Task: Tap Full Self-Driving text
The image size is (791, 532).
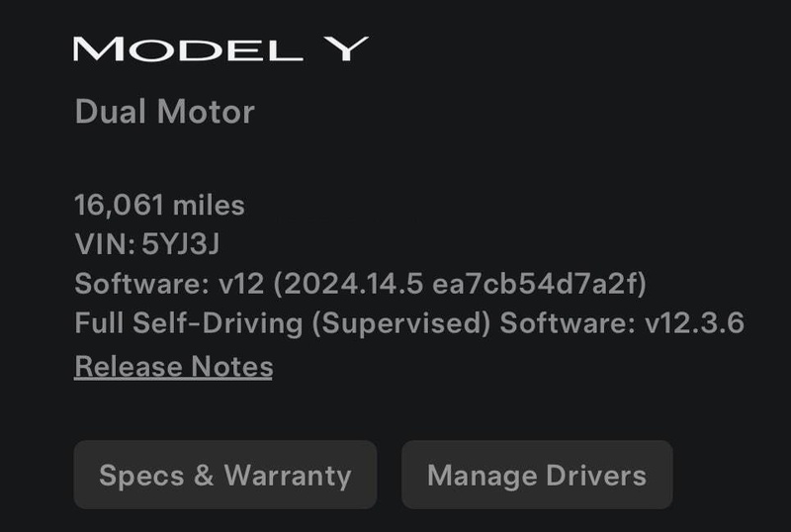Action: pos(189,323)
